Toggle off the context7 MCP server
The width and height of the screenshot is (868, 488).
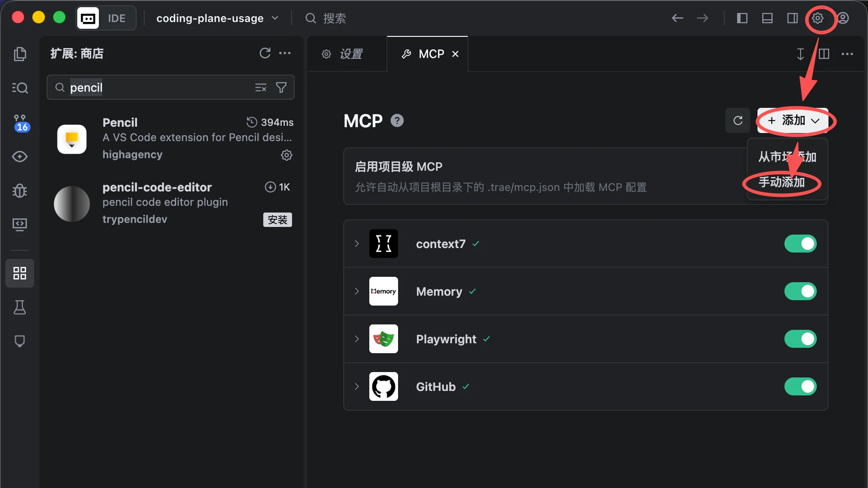point(800,244)
